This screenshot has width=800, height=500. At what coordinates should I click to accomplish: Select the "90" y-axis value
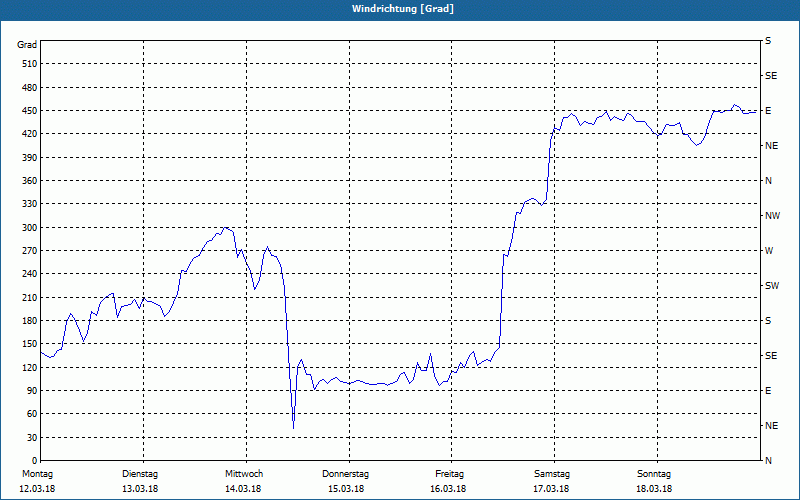coord(32,391)
